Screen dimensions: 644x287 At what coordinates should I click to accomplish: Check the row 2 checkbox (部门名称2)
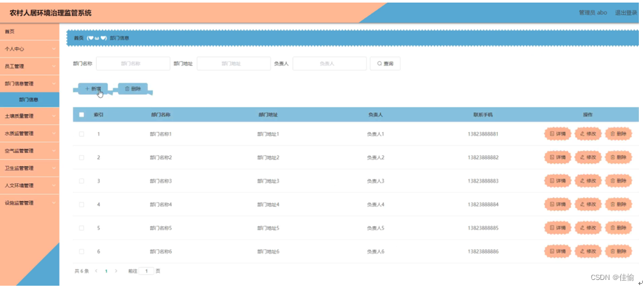[x=81, y=157]
